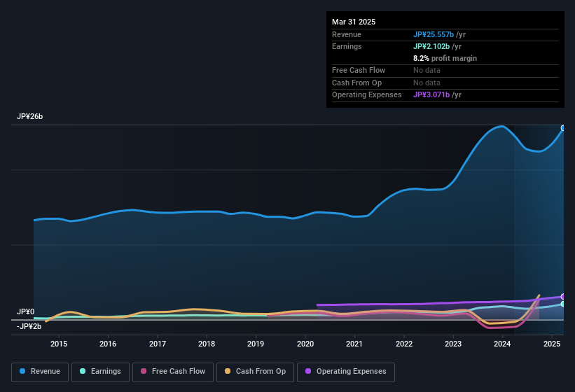Click the JP¥26b y-axis label
The image size is (575, 392).
point(29,116)
